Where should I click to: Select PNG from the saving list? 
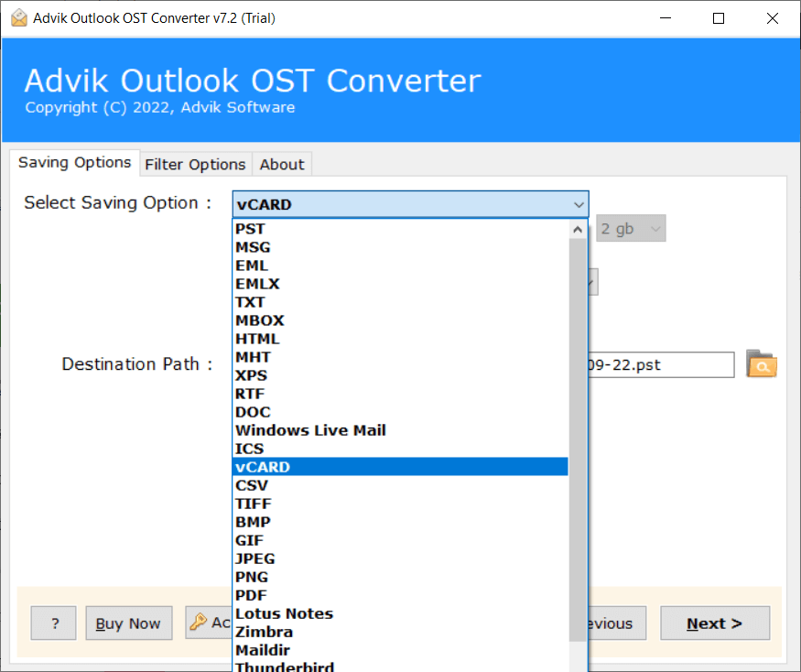401,577
